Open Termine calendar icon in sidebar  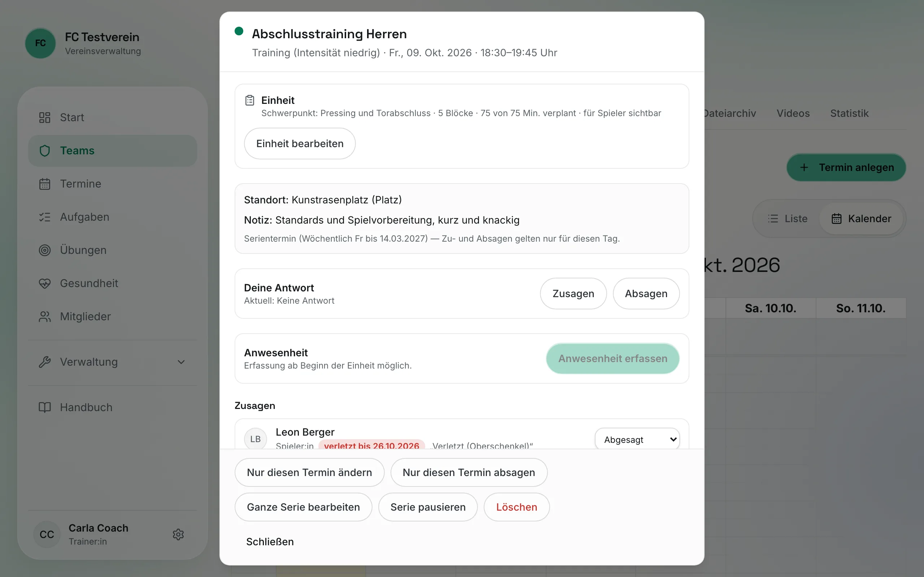point(45,184)
